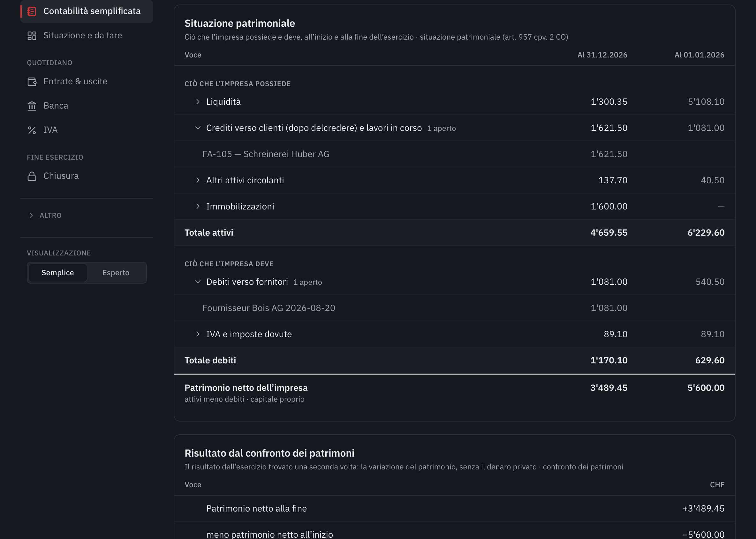Click the Liquidità value 1'300.35
756x539 pixels.
pyautogui.click(x=609, y=102)
